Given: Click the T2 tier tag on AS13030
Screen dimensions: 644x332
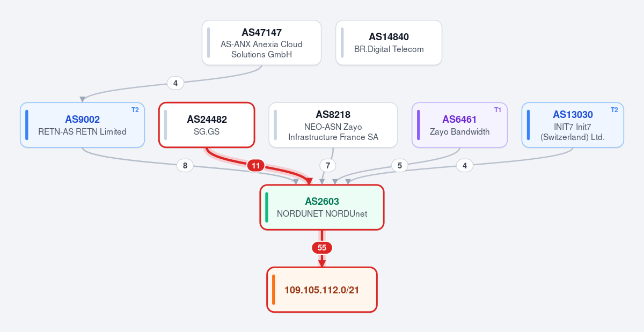Looking at the screenshot, I should click(x=614, y=110).
